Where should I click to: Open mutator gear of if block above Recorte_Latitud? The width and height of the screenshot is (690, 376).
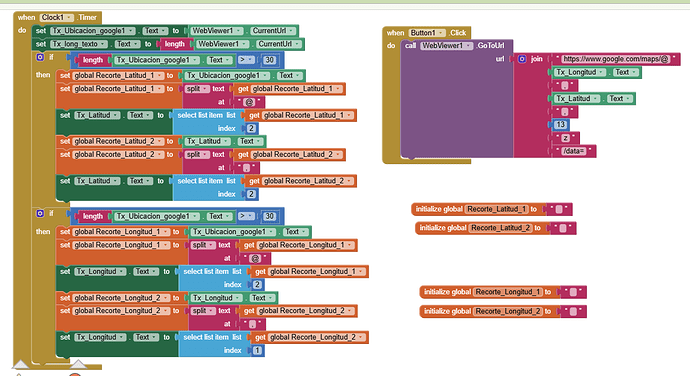40,57
